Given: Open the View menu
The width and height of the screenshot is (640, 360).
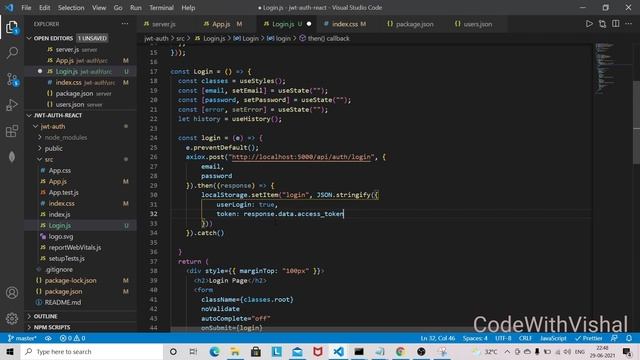Looking at the screenshot, I should pyautogui.click(x=99, y=8).
